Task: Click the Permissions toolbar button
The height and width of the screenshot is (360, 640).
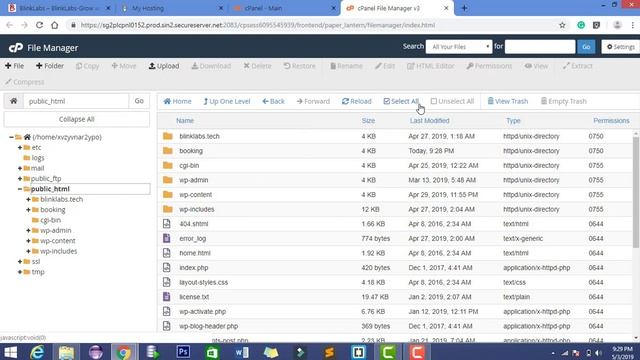Action: pyautogui.click(x=489, y=66)
